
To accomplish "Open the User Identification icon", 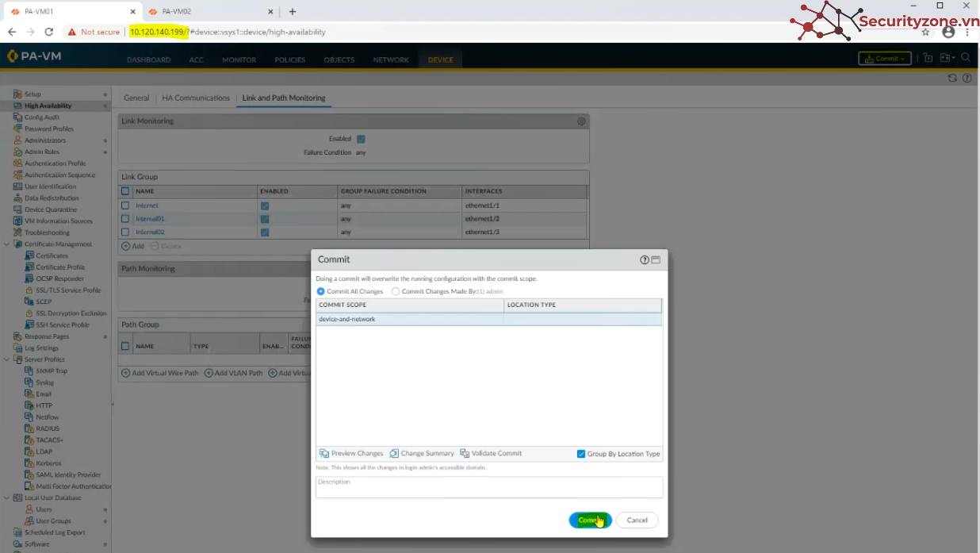I will [17, 186].
